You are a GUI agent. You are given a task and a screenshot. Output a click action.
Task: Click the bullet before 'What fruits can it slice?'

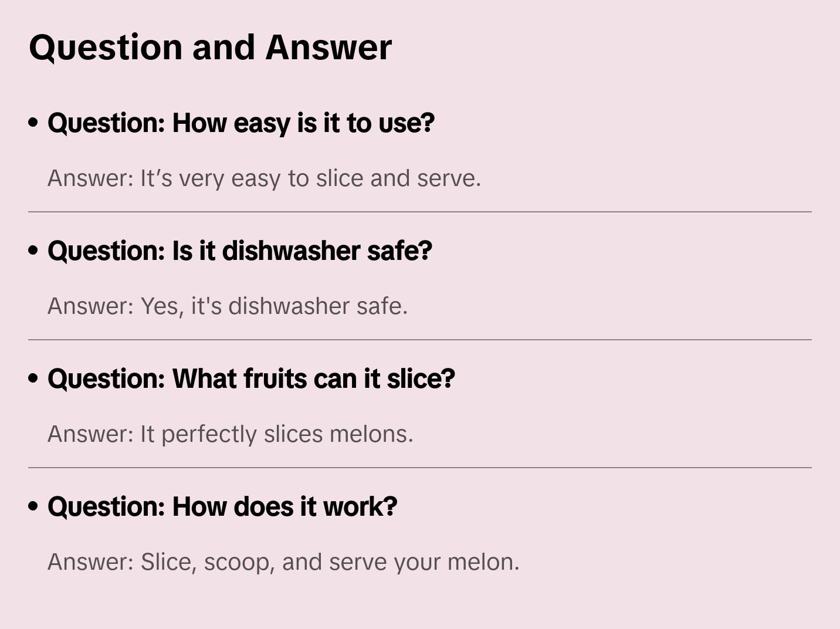(33, 378)
